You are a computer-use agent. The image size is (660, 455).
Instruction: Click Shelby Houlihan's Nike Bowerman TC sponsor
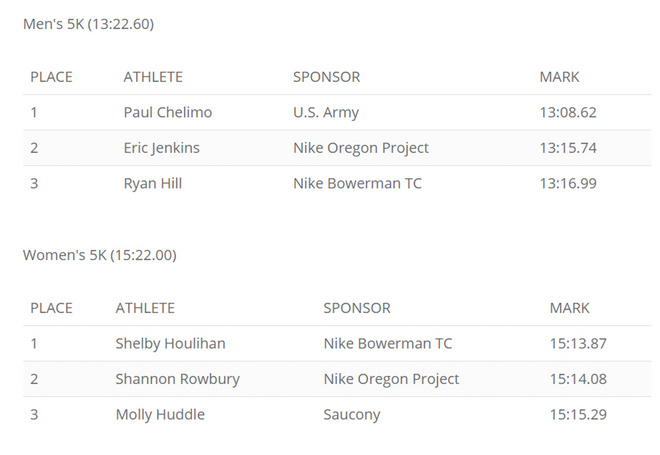[x=388, y=344]
